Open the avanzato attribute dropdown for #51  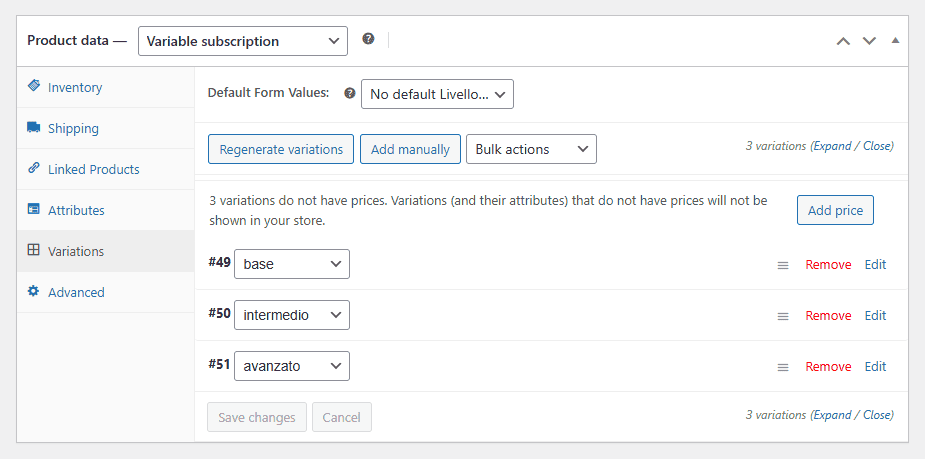292,366
